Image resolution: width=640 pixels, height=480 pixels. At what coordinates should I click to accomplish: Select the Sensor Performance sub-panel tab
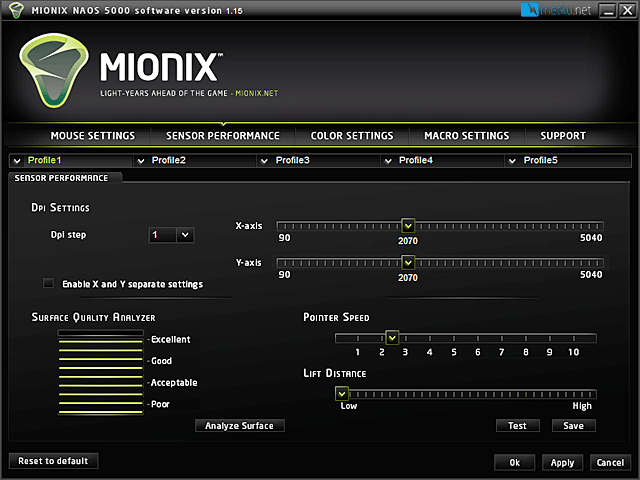coord(64,178)
